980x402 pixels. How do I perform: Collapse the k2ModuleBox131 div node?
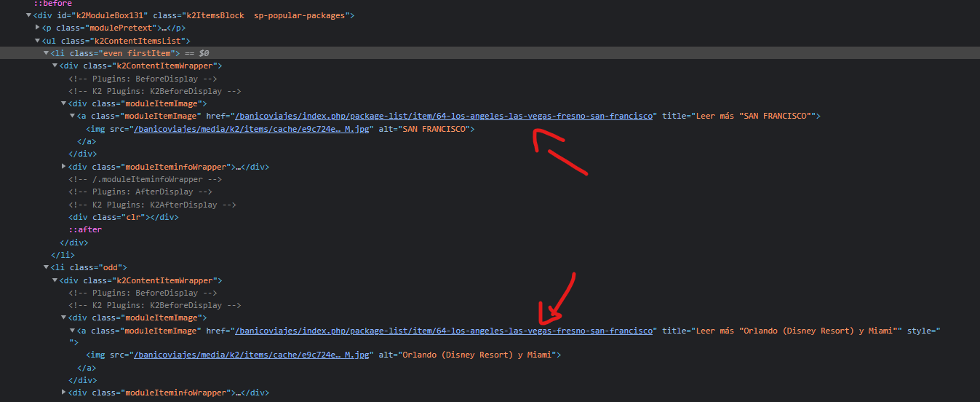[x=28, y=15]
